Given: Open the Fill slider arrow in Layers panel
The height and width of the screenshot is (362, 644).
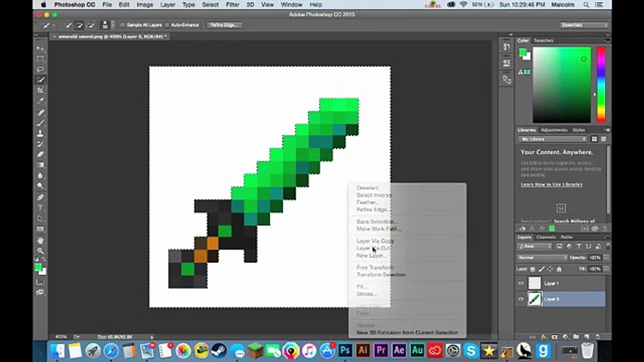Looking at the screenshot, I should [605, 269].
